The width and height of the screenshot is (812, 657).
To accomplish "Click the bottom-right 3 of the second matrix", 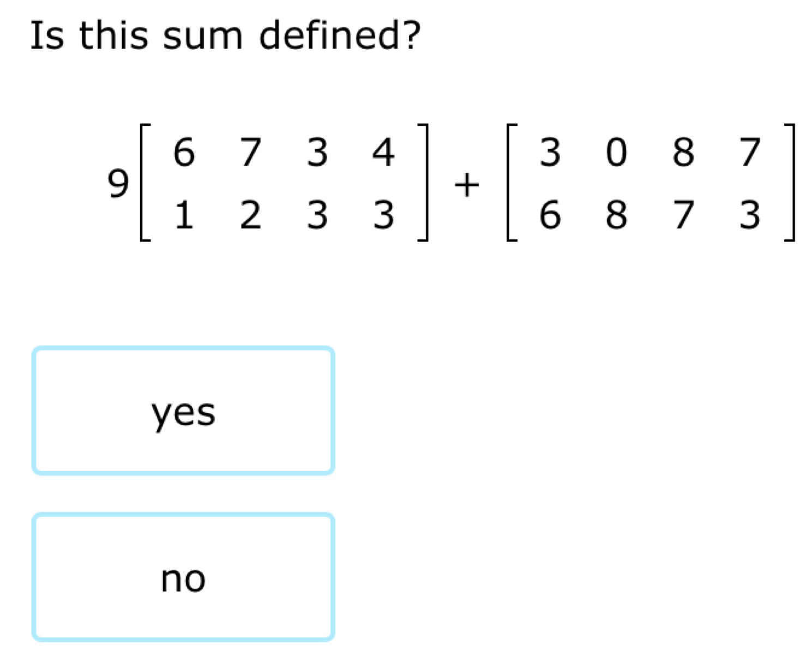I will click(x=750, y=215).
